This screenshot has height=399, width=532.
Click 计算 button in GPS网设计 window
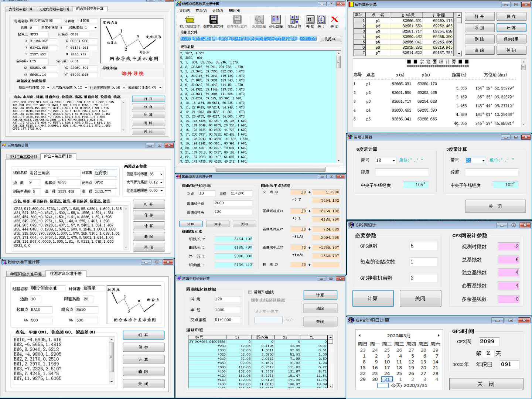point(372,299)
